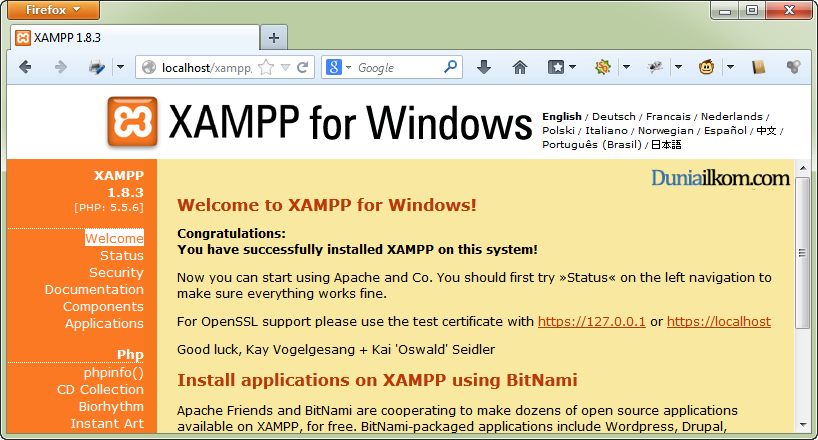
Task: Click the green-red gear extension icon
Action: pos(603,67)
